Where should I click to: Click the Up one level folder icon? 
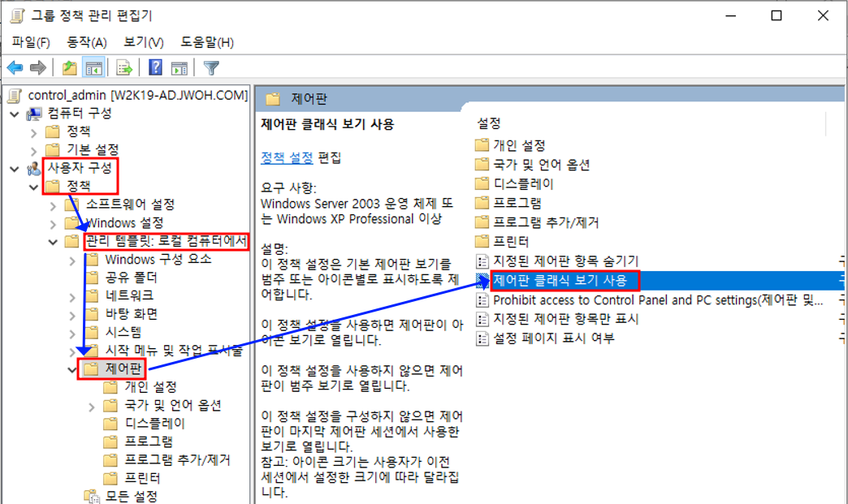[x=69, y=68]
